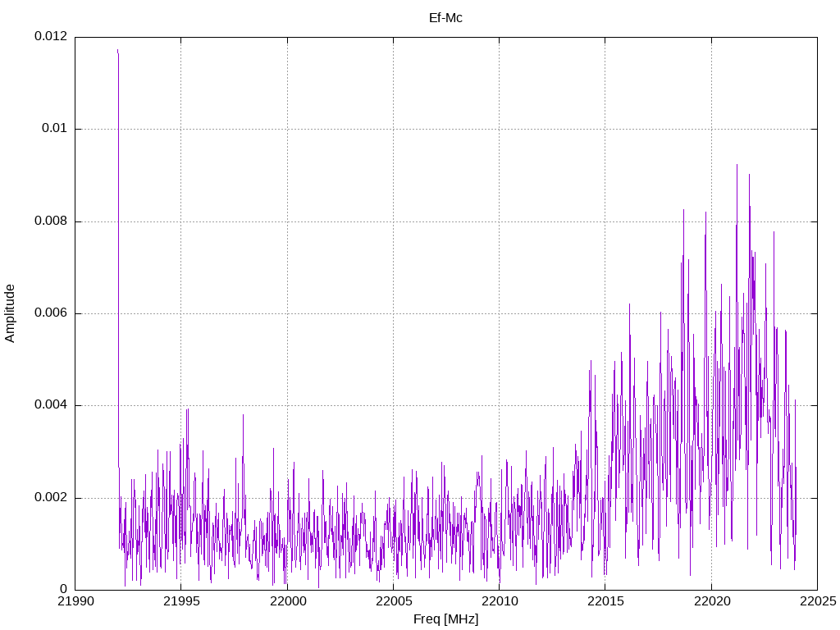840x630 pixels.
Task: Click the x-axis tick label 21995
Action: 181,601
